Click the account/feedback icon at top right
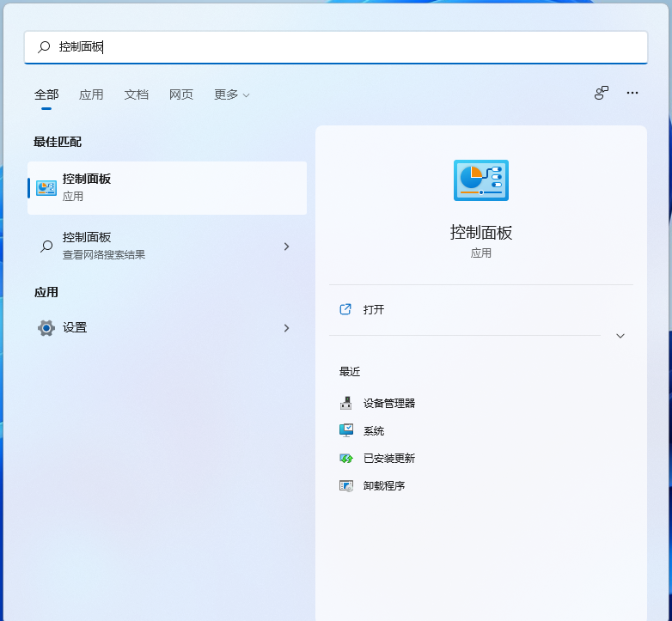 (602, 93)
